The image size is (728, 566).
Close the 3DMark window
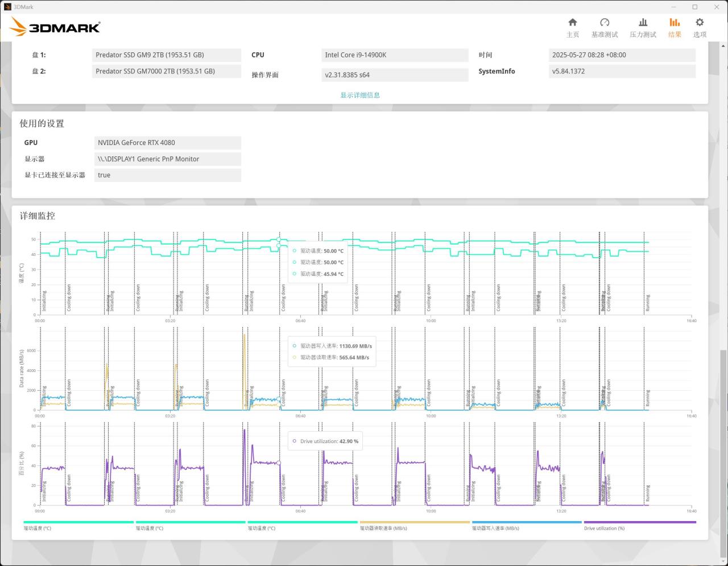click(717, 7)
